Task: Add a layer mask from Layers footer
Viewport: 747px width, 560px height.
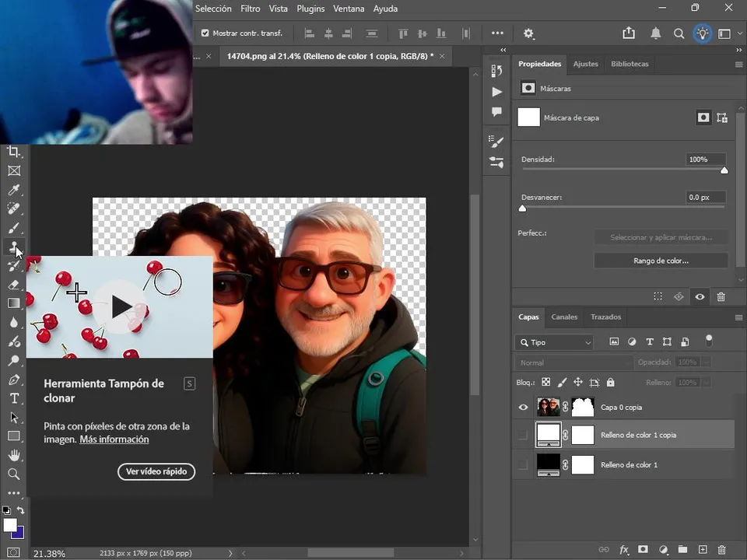Action: pos(643,550)
